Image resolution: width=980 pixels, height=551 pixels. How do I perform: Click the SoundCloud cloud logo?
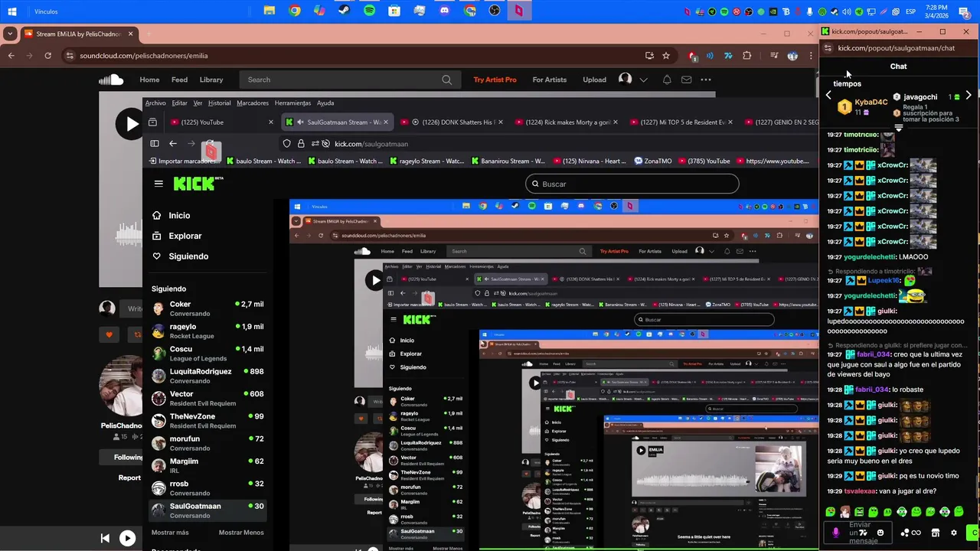[x=111, y=80]
